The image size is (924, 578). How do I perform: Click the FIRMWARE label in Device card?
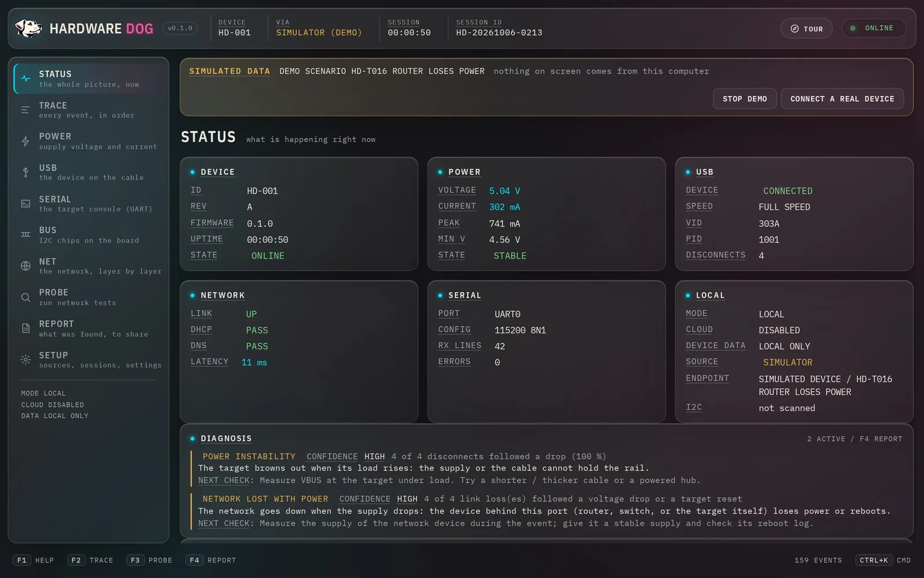click(x=212, y=223)
